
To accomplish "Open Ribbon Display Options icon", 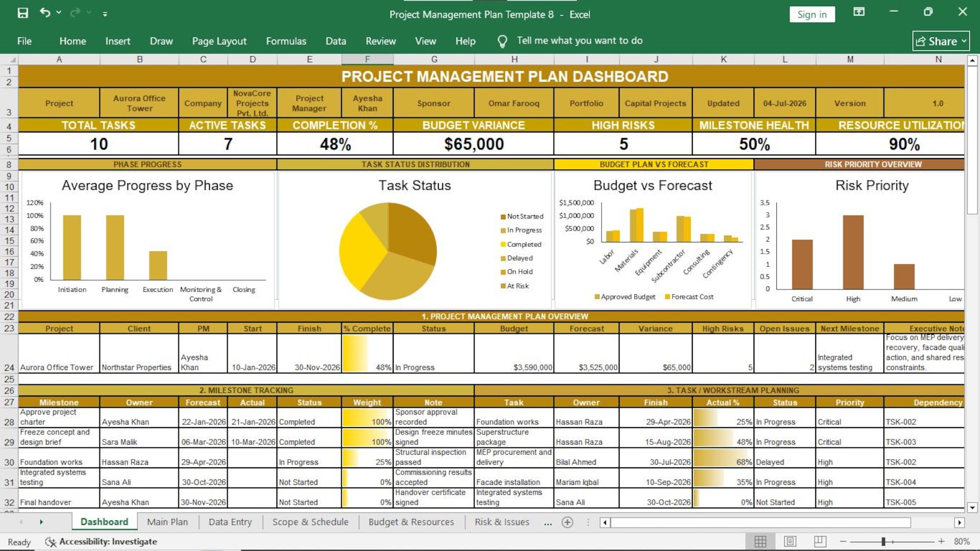I will tap(858, 12).
